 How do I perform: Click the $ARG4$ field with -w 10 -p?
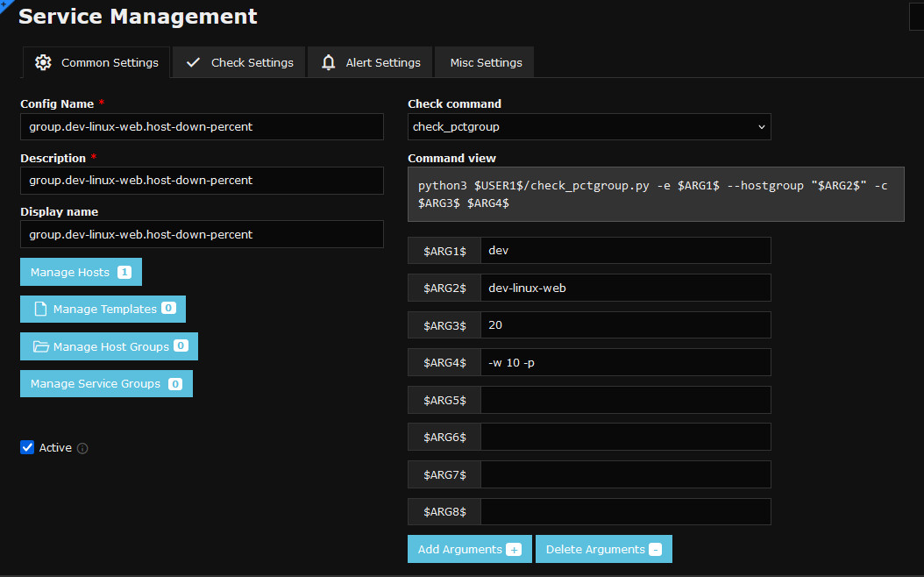pyautogui.click(x=626, y=362)
